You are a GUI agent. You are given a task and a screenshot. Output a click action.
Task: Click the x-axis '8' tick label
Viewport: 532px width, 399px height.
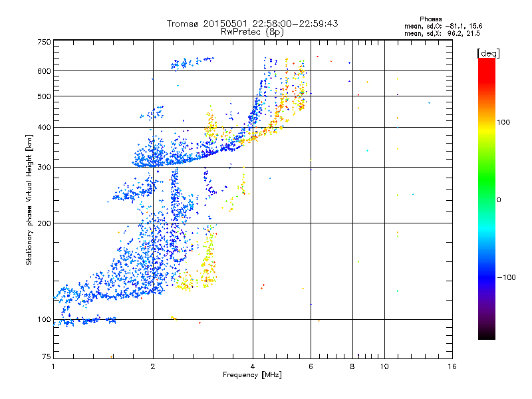[352, 366]
